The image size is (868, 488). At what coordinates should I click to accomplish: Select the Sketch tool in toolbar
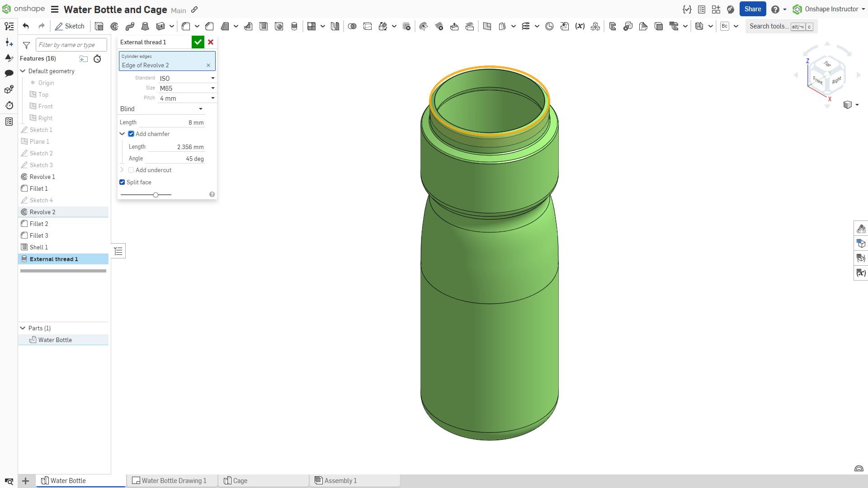tap(70, 26)
